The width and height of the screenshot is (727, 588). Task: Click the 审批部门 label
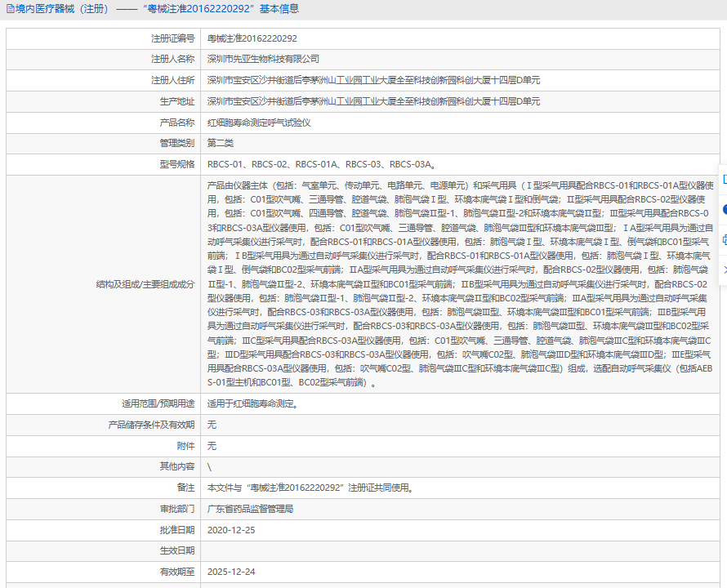(x=177, y=509)
